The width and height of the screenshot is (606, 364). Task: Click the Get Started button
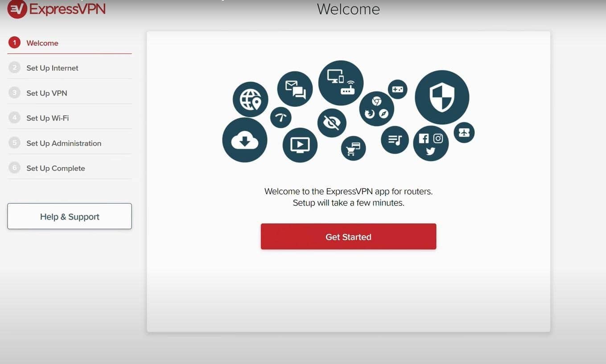point(348,237)
